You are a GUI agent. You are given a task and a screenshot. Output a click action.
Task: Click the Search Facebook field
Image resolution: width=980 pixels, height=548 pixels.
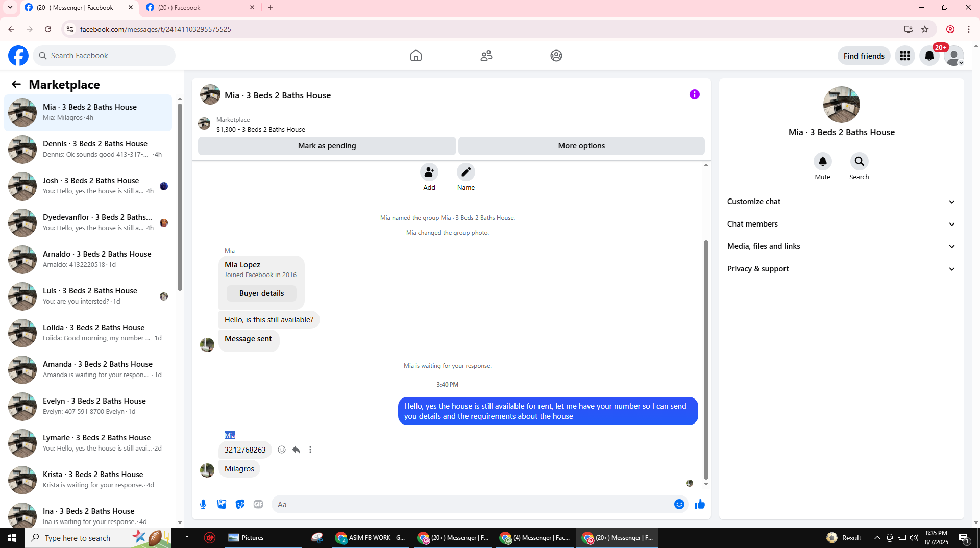click(105, 56)
